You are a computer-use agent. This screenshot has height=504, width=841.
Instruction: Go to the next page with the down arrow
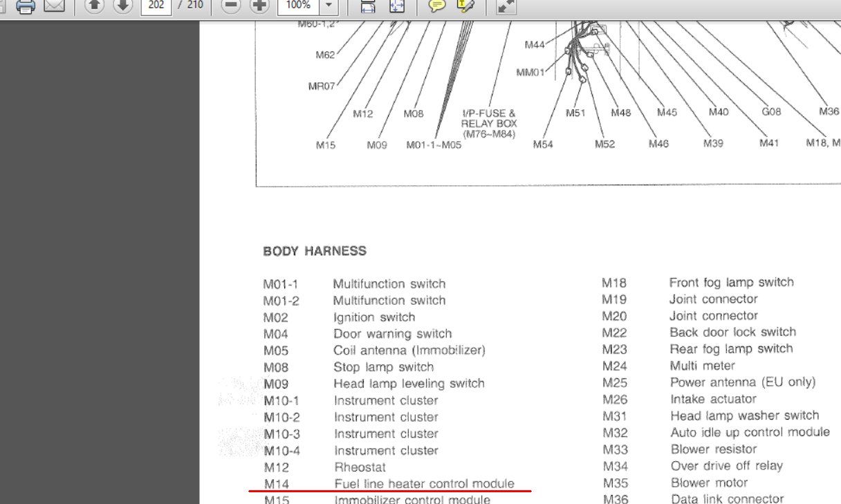(x=122, y=6)
